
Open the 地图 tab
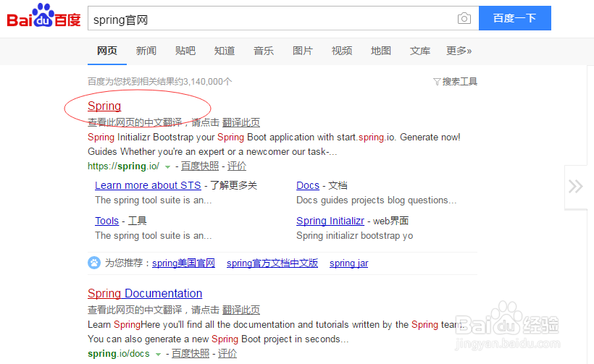(x=381, y=51)
